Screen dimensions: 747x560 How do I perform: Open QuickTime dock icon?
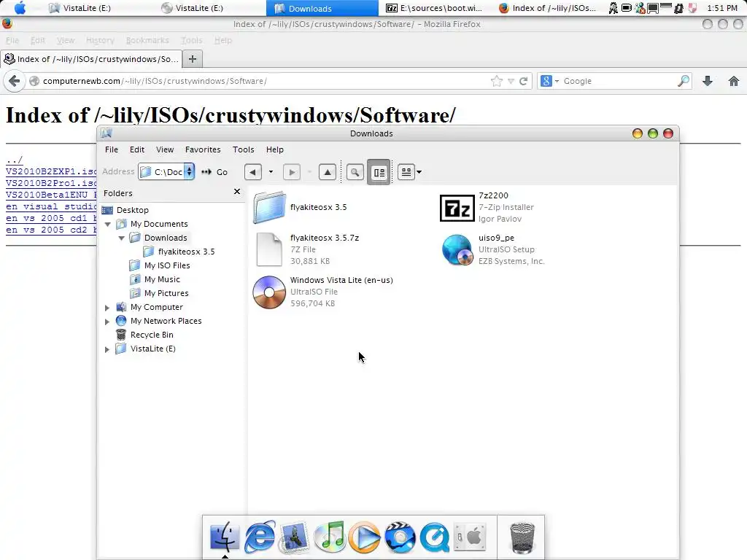(435, 537)
